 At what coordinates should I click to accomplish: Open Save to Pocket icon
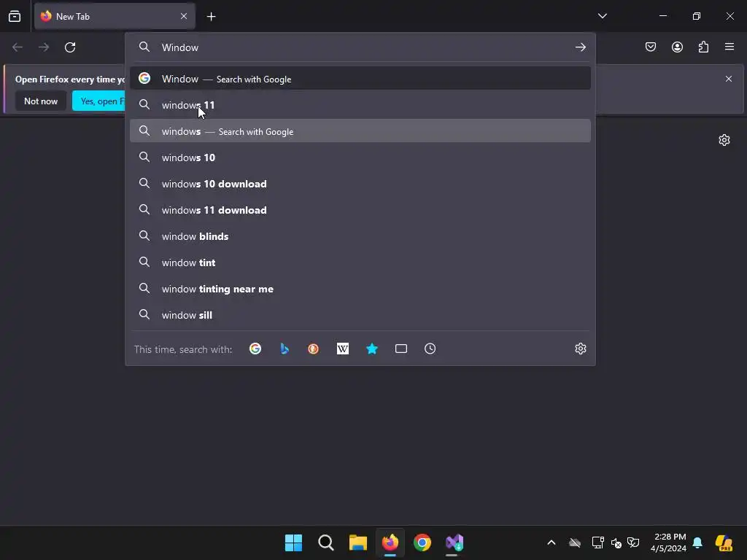(650, 47)
